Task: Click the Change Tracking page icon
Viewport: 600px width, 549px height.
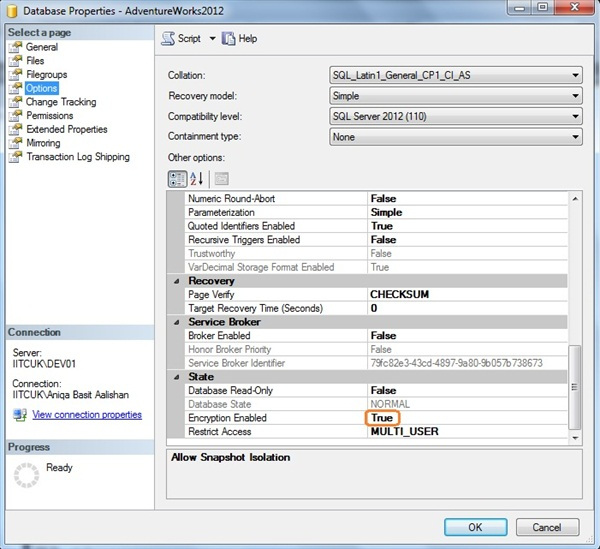Action: (x=15, y=102)
